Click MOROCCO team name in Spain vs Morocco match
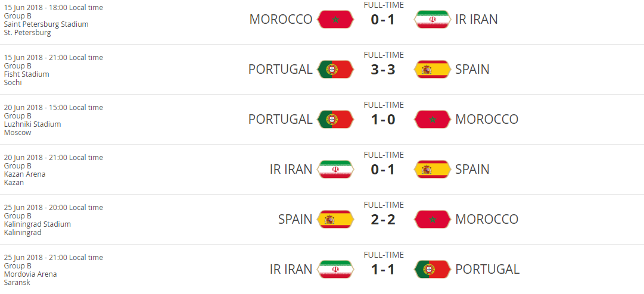 (486, 219)
